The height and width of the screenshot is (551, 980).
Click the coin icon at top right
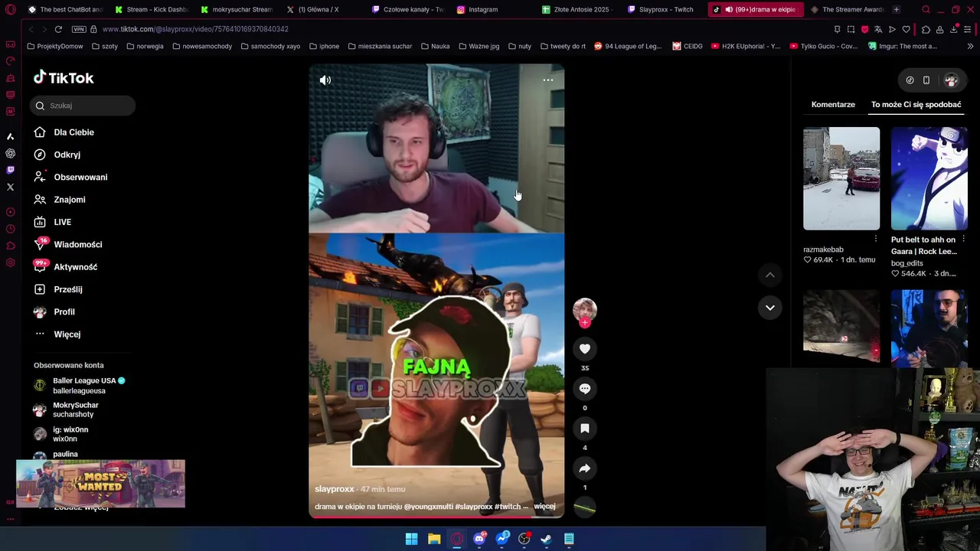click(910, 80)
